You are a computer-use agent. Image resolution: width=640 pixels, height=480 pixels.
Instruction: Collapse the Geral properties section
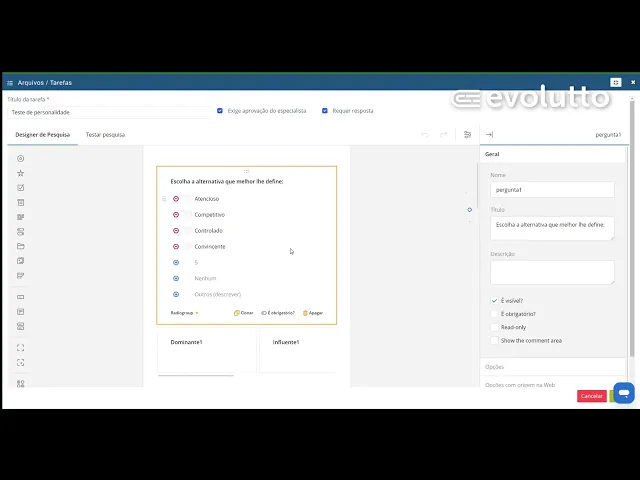point(552,154)
